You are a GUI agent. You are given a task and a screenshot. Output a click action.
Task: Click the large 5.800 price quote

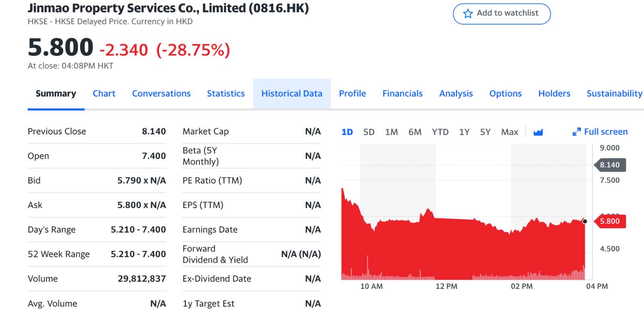(x=61, y=47)
